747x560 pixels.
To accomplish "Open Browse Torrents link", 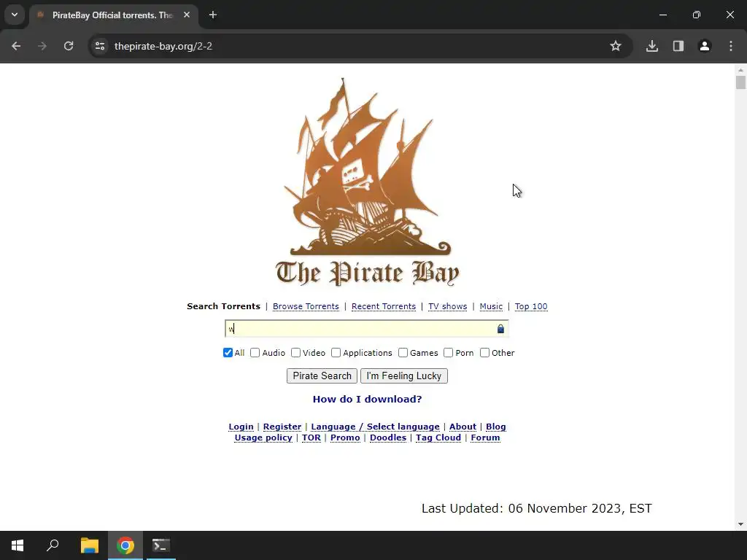I will coord(306,306).
